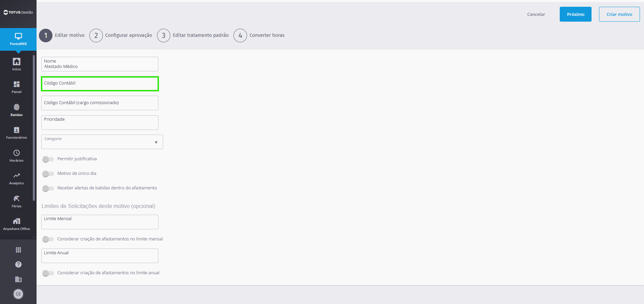Open the apps grid icon
This screenshot has width=644, height=304.
coord(18,250)
